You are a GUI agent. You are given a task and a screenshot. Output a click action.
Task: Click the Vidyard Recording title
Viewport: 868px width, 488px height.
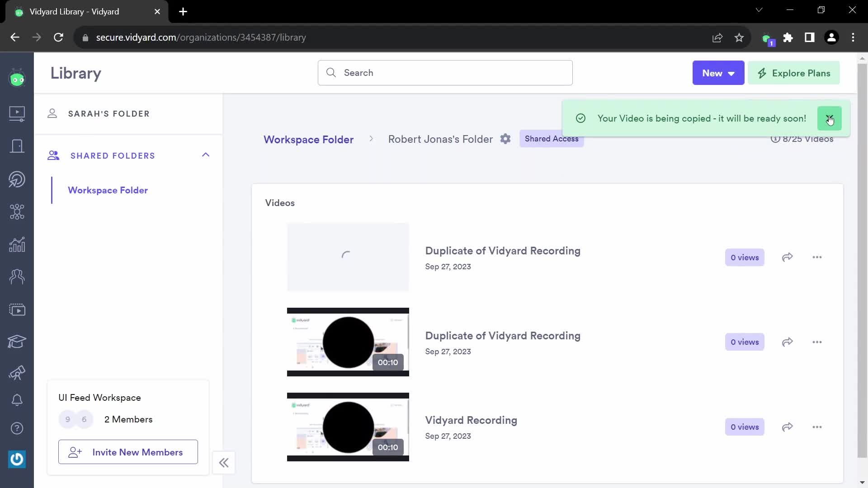coord(471,420)
